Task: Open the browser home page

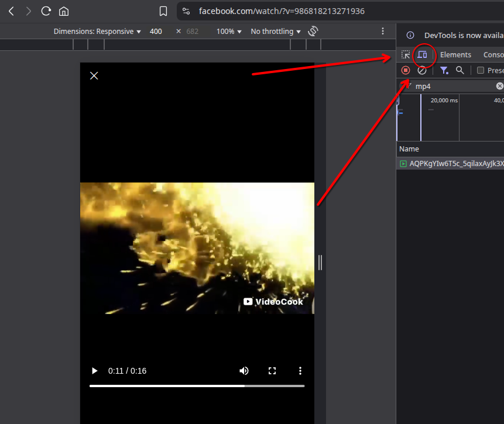Action: click(64, 11)
